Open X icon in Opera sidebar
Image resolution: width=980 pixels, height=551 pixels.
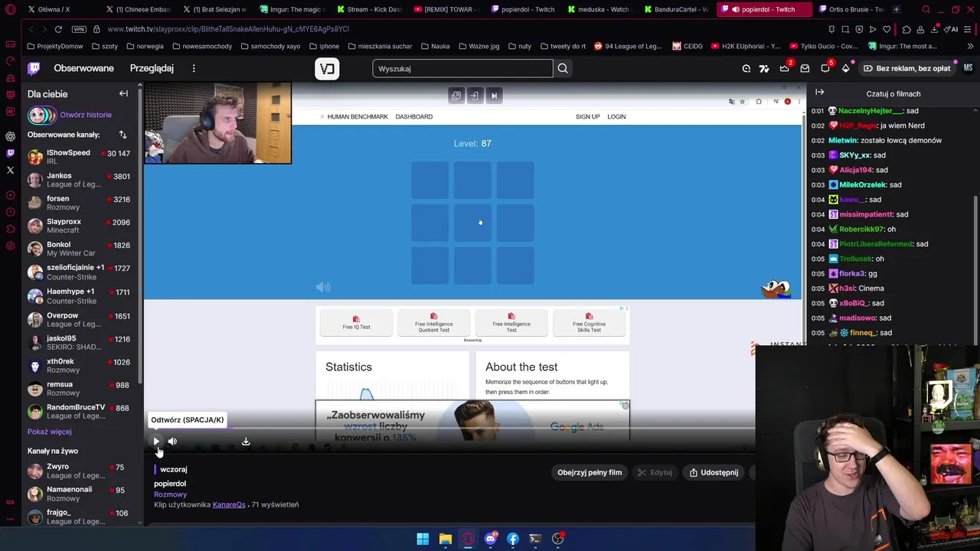click(x=10, y=170)
